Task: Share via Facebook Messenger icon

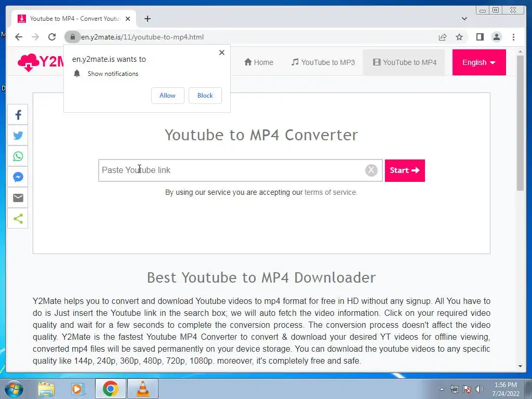Action: click(18, 177)
